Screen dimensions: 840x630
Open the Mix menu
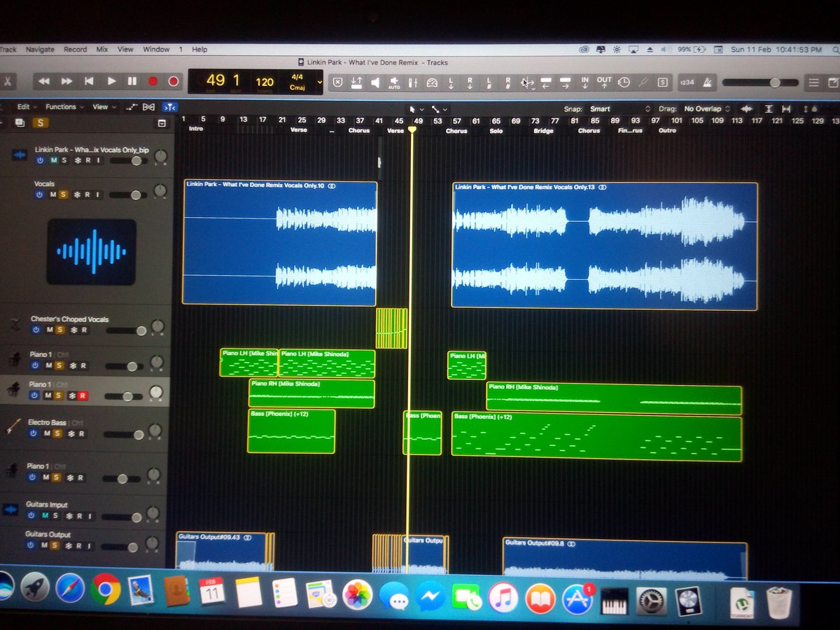click(102, 50)
